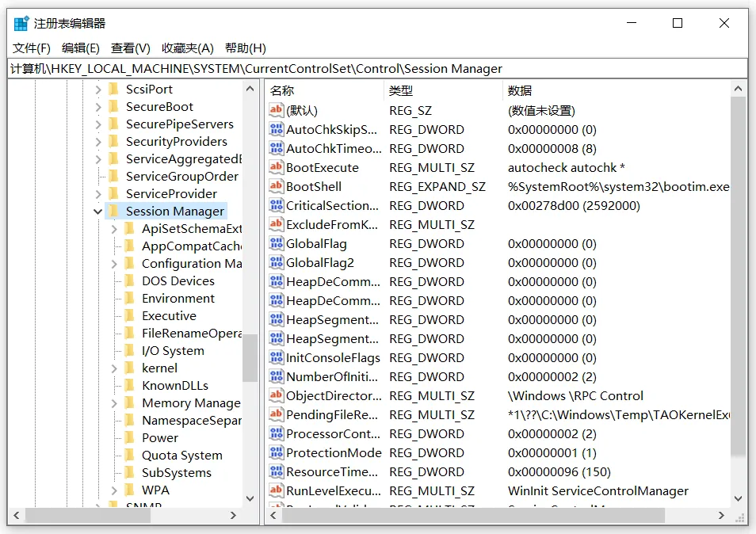The height and width of the screenshot is (534, 756).
Task: Expand the SecurePipeServers key
Action: click(x=98, y=124)
